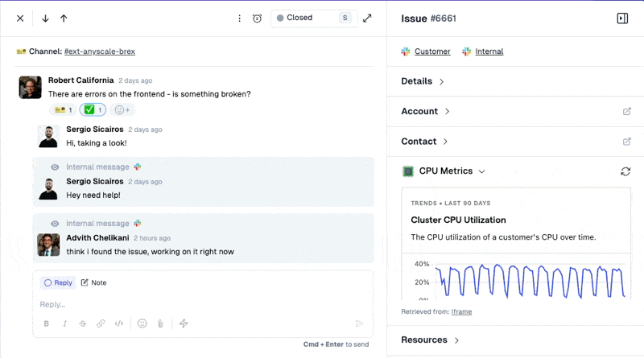Viewport: 644px width, 358px height.
Task: Go to the next issue with down arrow
Action: 45,19
